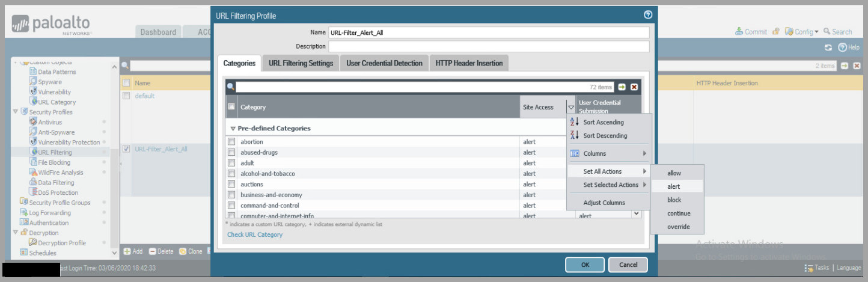Viewport: 868px width, 282px height.
Task: Click the Site Access column dropdown arrow
Action: 570,107
